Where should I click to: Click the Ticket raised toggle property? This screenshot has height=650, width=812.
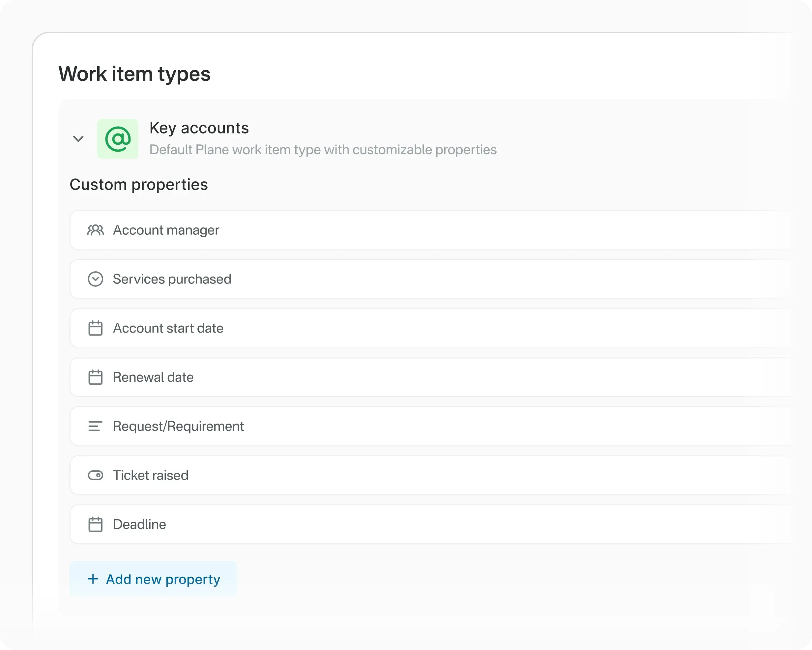(x=151, y=475)
